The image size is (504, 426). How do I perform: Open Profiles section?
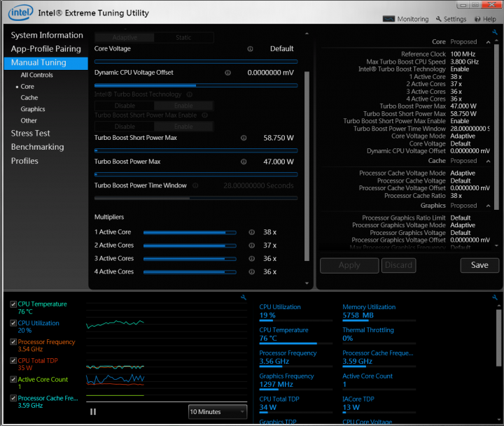(x=24, y=161)
